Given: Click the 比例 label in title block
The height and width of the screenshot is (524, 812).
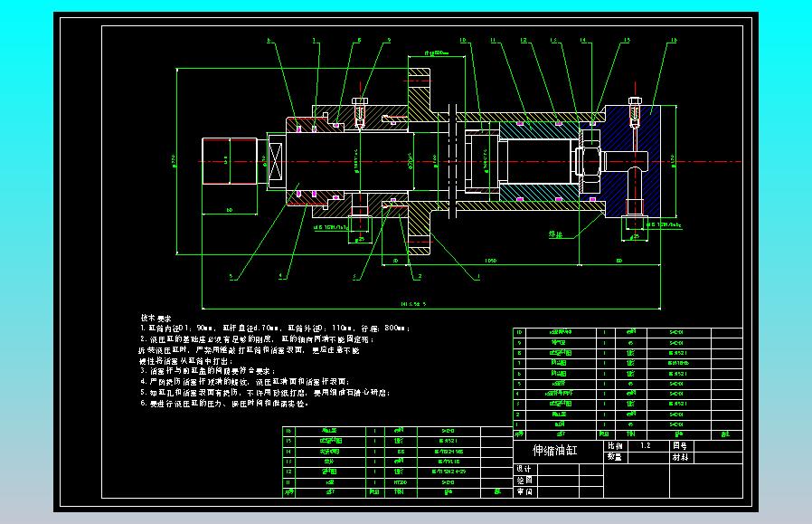Looking at the screenshot, I should tap(615, 446).
